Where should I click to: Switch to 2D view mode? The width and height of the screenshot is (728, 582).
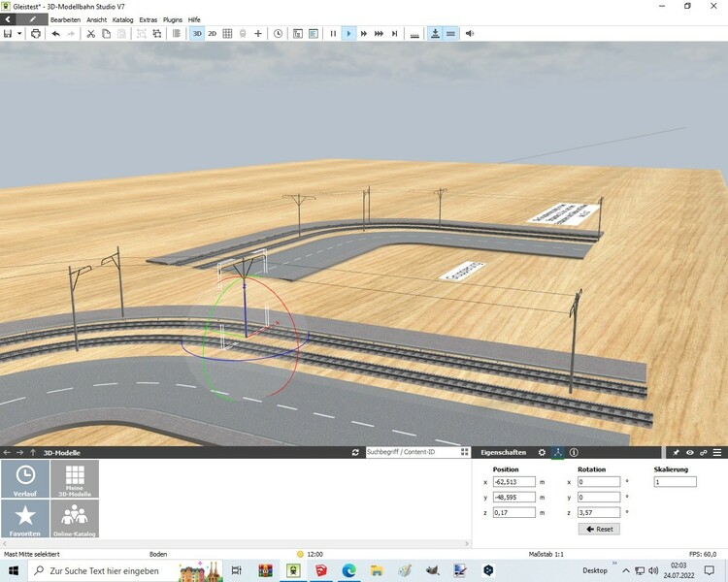[213, 33]
